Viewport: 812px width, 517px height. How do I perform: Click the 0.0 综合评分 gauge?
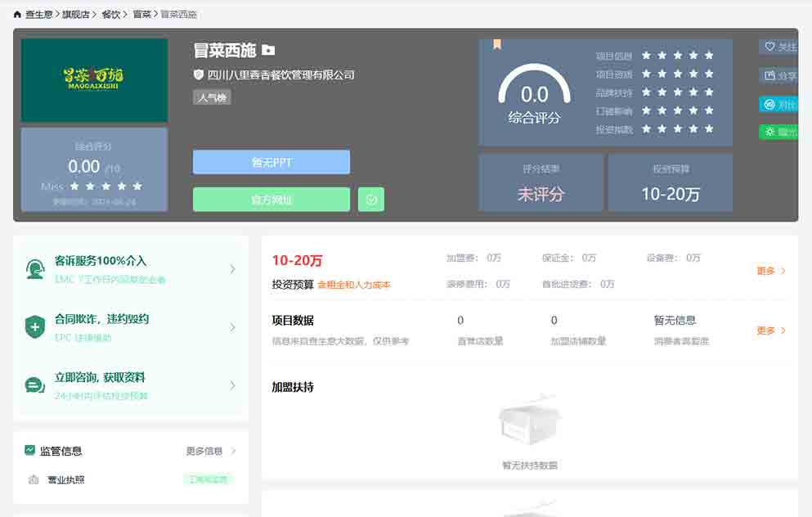pyautogui.click(x=535, y=94)
